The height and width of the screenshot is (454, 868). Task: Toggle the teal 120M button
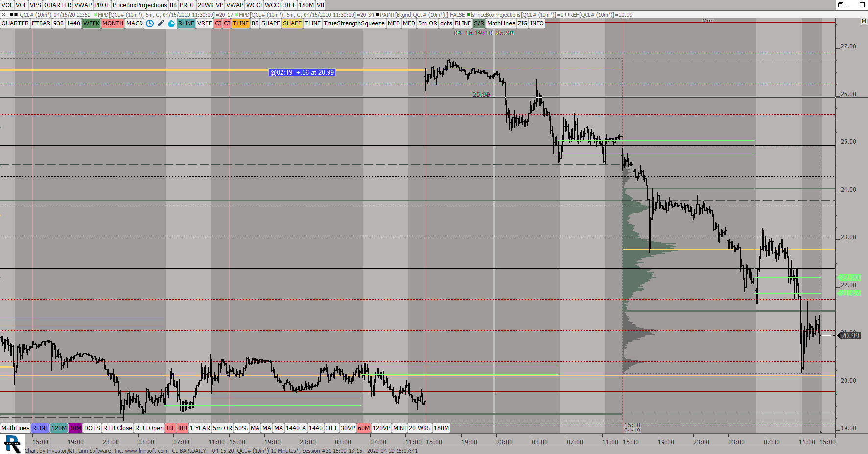point(59,428)
